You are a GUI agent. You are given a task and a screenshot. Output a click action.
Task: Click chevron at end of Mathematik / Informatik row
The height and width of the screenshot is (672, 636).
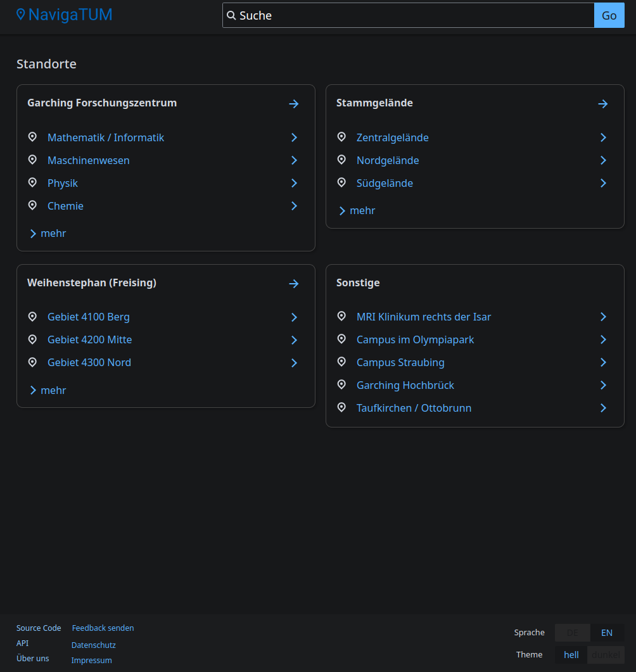[295, 137]
